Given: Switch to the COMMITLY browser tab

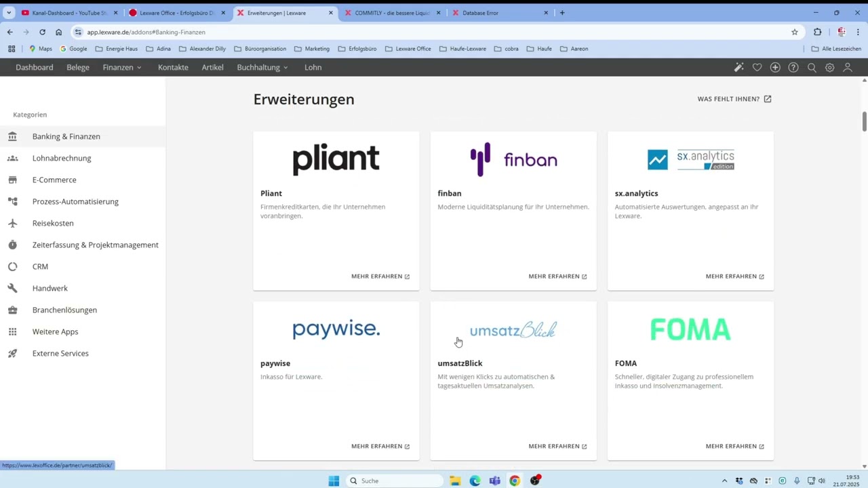Looking at the screenshot, I should [x=393, y=13].
